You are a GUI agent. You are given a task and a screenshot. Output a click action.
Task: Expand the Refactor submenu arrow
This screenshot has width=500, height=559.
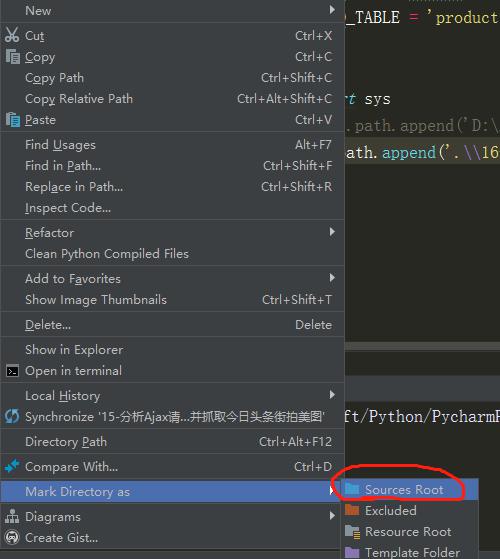332,232
